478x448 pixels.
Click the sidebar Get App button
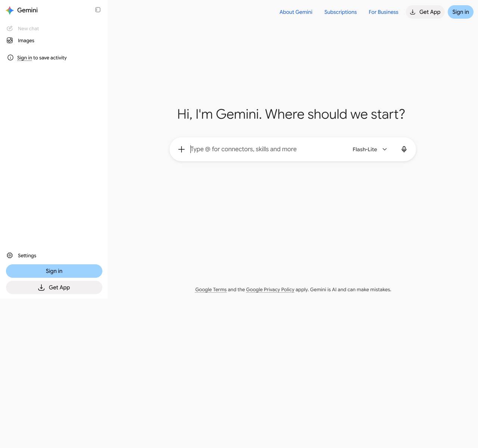click(54, 287)
